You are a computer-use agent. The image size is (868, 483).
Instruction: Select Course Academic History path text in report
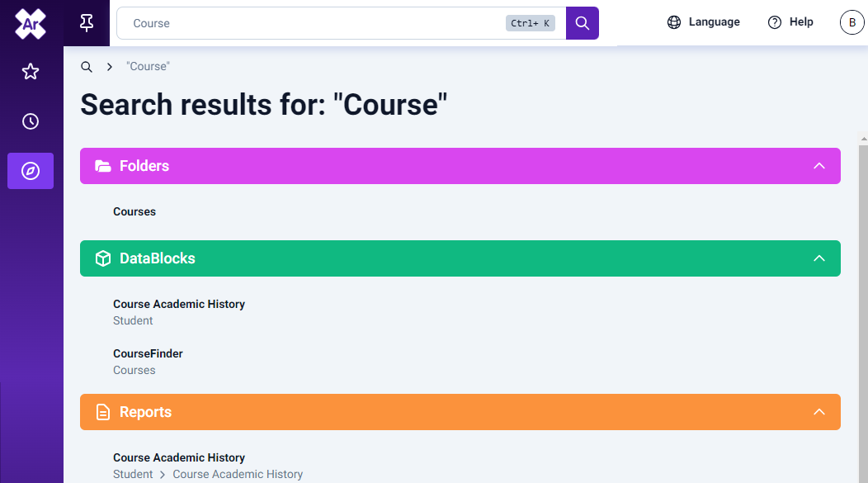tap(238, 474)
